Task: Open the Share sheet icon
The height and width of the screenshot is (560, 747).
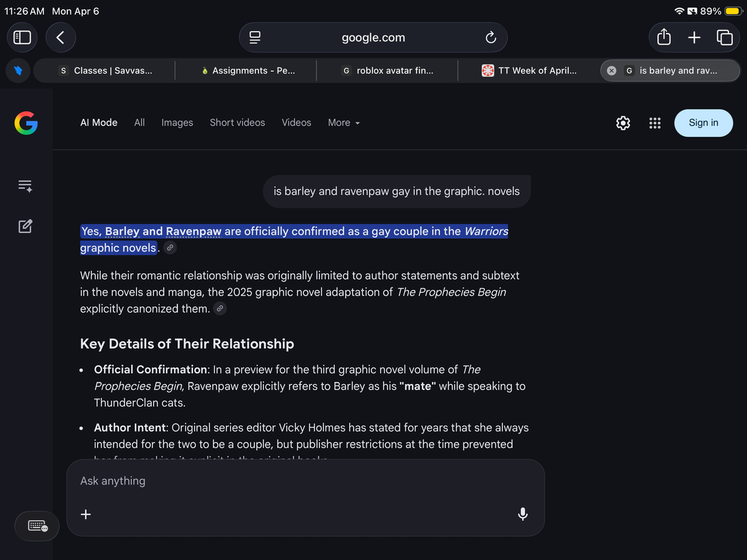Action: [x=664, y=38]
